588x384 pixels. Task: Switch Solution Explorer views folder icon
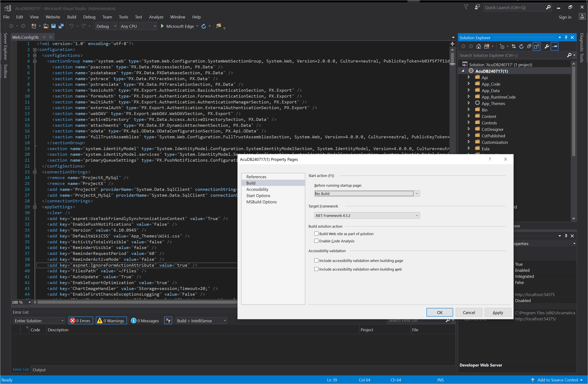[x=487, y=46]
